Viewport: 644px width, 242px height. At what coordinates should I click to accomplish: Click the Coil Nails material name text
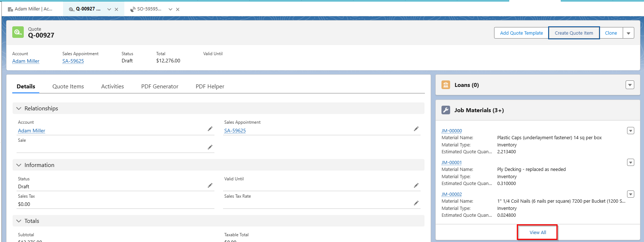click(x=561, y=201)
